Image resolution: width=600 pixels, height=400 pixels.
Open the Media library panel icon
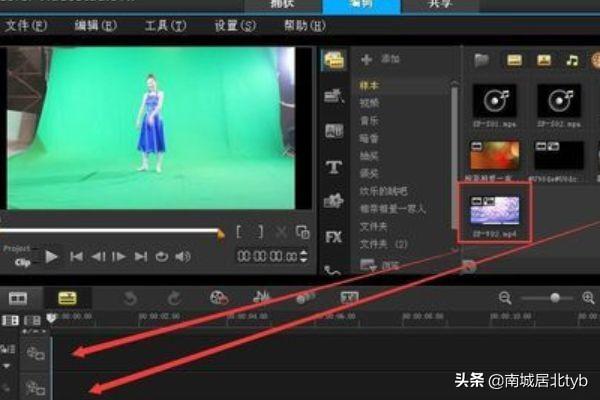pos(333,61)
